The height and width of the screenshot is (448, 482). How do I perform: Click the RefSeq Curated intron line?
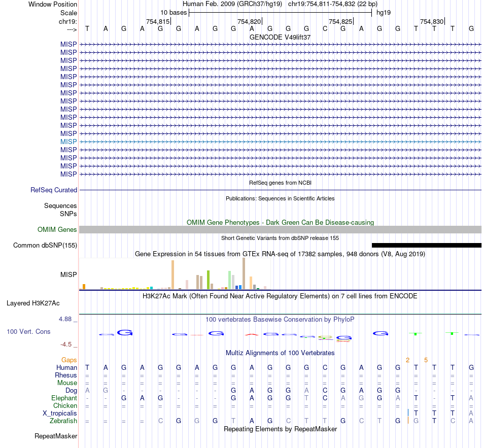coord(281,190)
